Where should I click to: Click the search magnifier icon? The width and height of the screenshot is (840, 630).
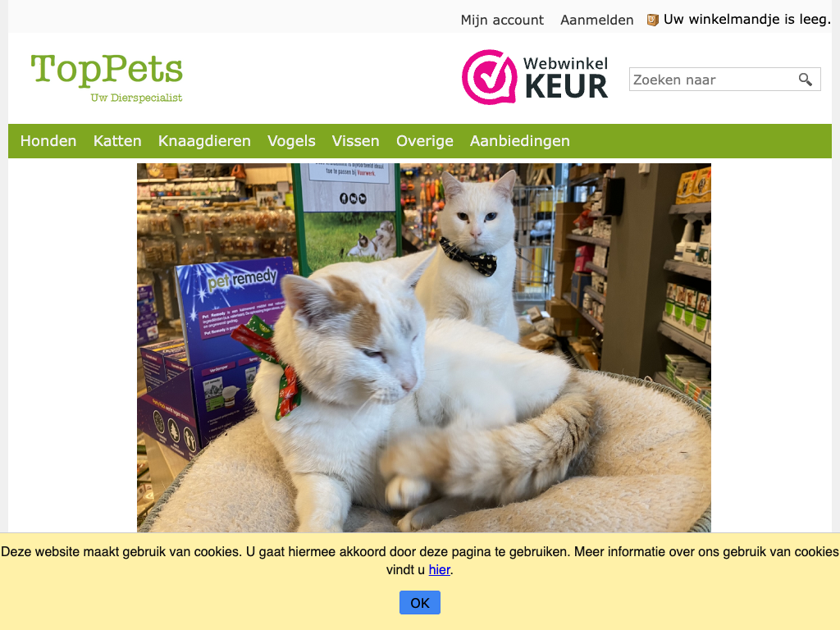click(x=806, y=80)
